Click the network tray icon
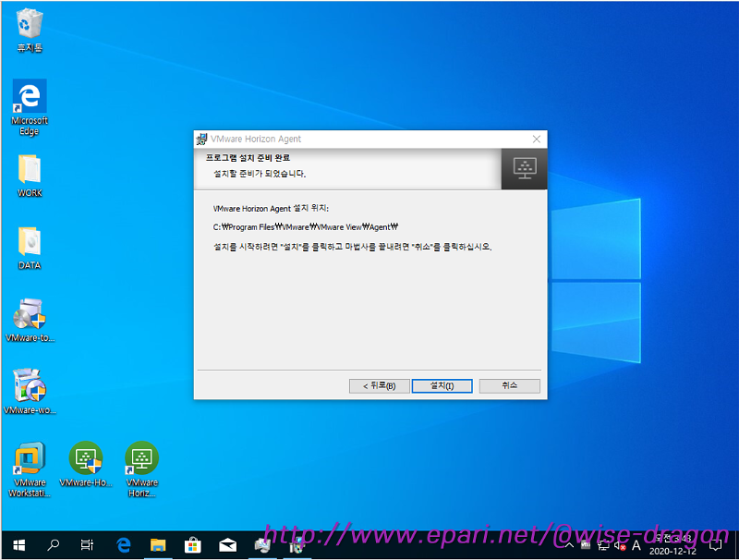 pyautogui.click(x=603, y=546)
